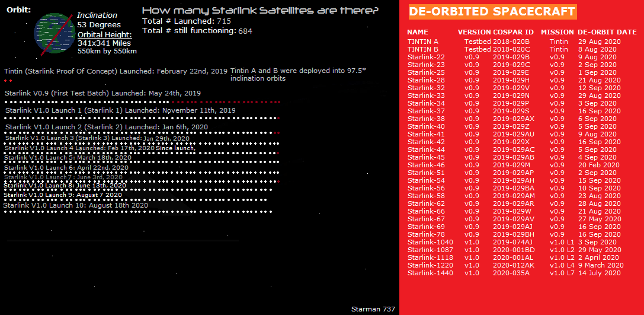This screenshot has width=644, height=315.
Task: Click COSPAR ID 2019-029AX
Action: click(514, 119)
